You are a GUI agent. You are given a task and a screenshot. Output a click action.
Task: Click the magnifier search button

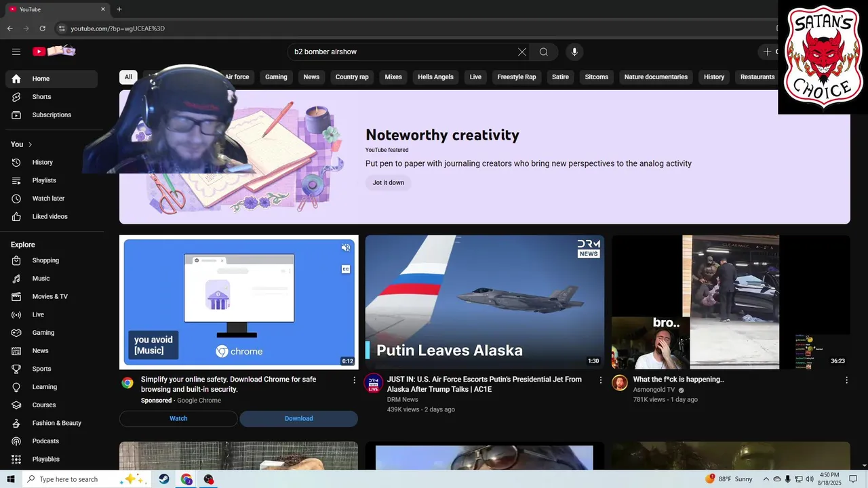click(x=544, y=52)
